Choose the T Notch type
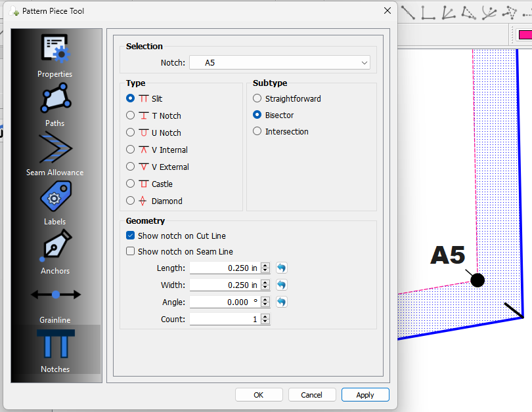The height and width of the screenshot is (412, 532). pyautogui.click(x=130, y=115)
